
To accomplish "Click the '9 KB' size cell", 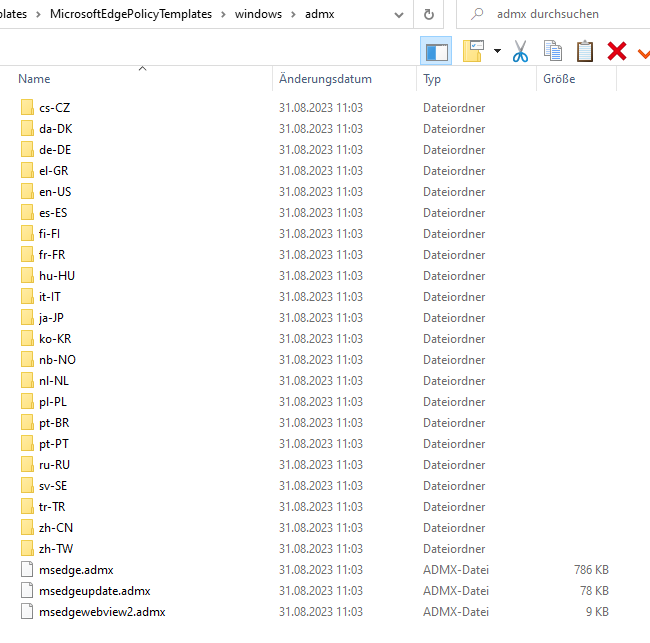I will point(597,611).
